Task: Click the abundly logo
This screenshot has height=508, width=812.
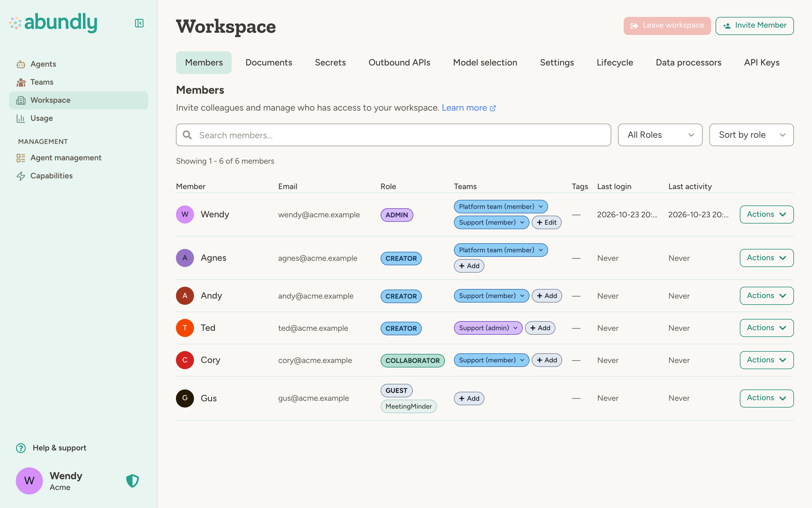Action: (53, 23)
